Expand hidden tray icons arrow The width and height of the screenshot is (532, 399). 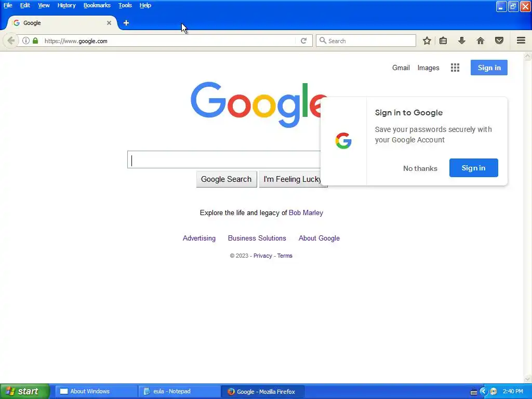(484, 392)
